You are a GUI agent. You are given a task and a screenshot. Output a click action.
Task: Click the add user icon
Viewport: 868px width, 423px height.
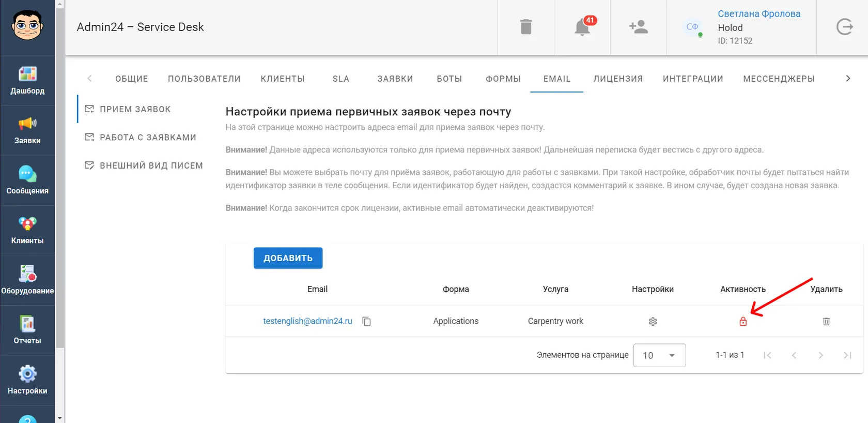pyautogui.click(x=639, y=27)
